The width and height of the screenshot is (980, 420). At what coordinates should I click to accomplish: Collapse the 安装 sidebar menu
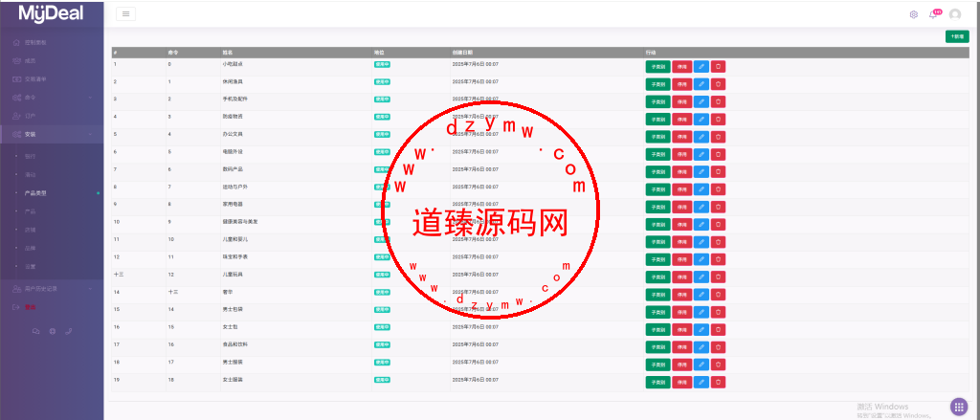[x=52, y=134]
